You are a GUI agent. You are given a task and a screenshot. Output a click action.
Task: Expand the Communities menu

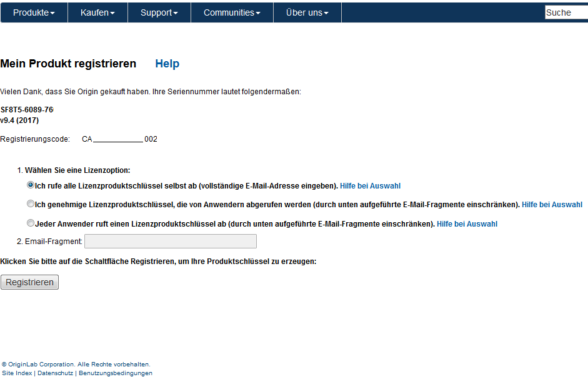click(232, 12)
